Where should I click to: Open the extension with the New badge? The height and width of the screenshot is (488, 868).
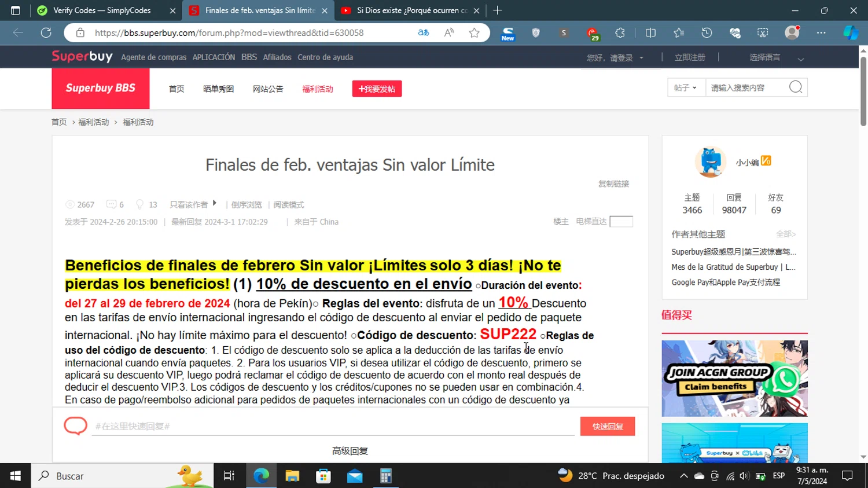[x=507, y=34]
